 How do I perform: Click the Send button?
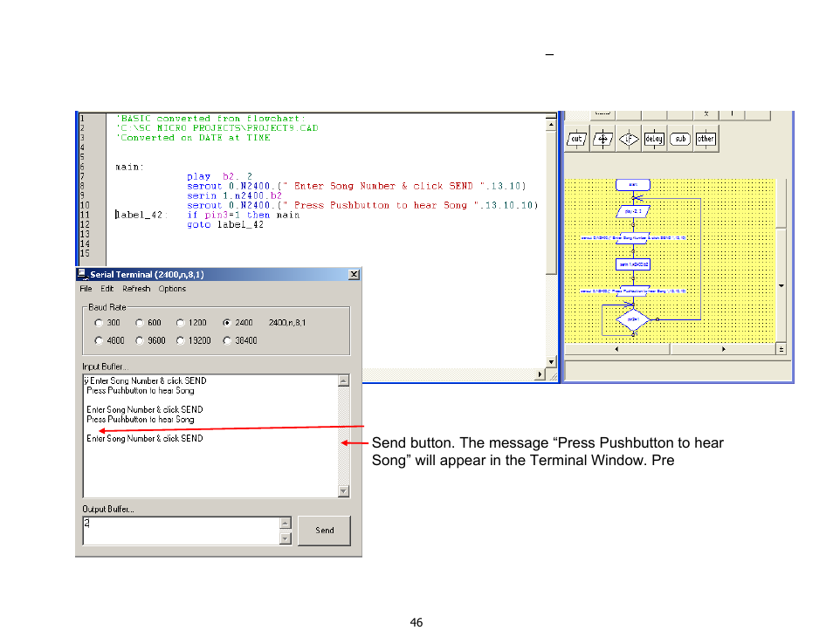click(x=324, y=531)
